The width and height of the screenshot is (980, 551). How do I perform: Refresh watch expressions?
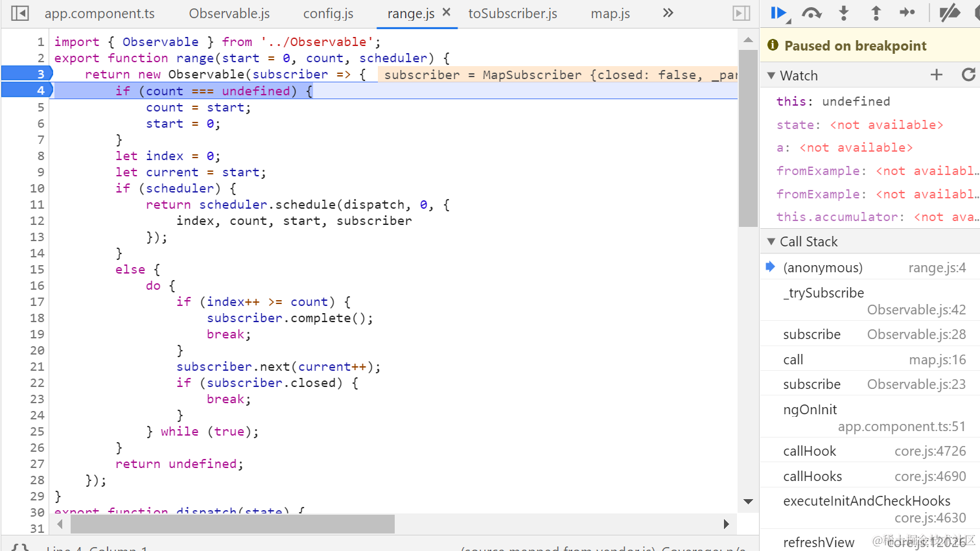click(x=968, y=75)
